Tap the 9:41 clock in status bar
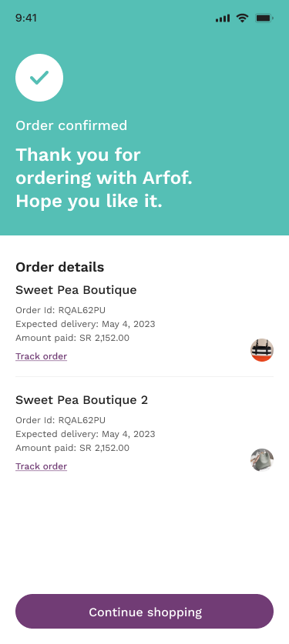This screenshot has height=644, width=289. pyautogui.click(x=26, y=18)
